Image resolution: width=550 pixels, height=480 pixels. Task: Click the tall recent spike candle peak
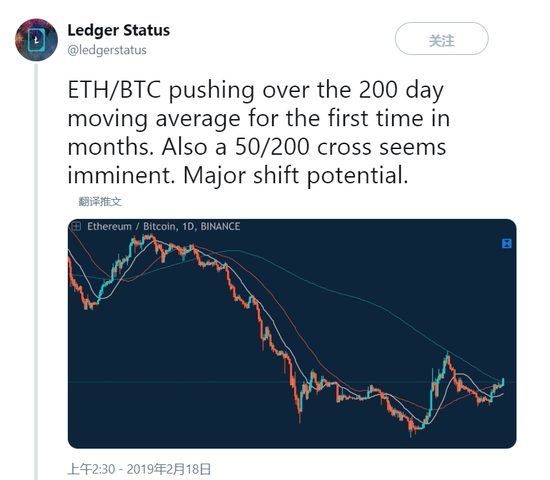(448, 356)
